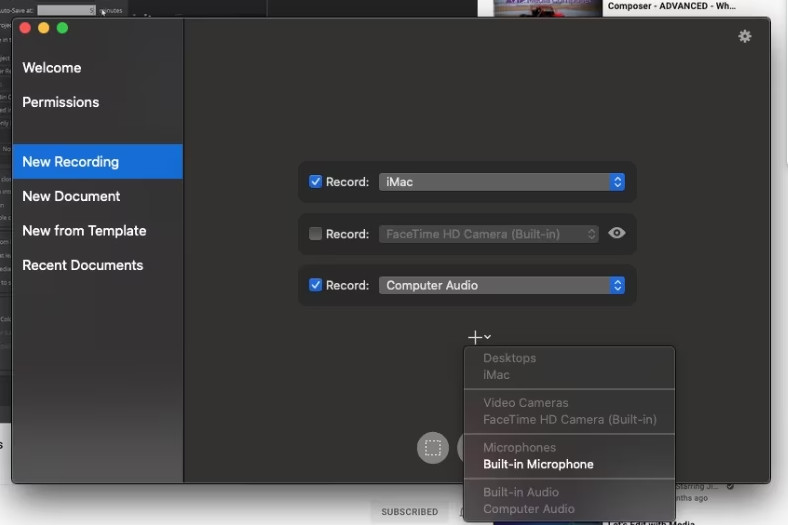788x525 pixels.
Task: Open the iMac screen source dropdown
Action: [502, 182]
